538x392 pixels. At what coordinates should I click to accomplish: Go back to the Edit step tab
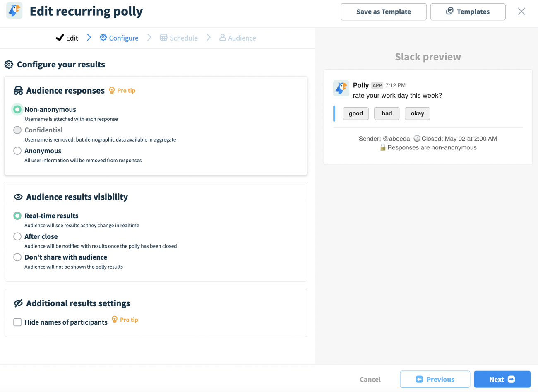coord(67,38)
